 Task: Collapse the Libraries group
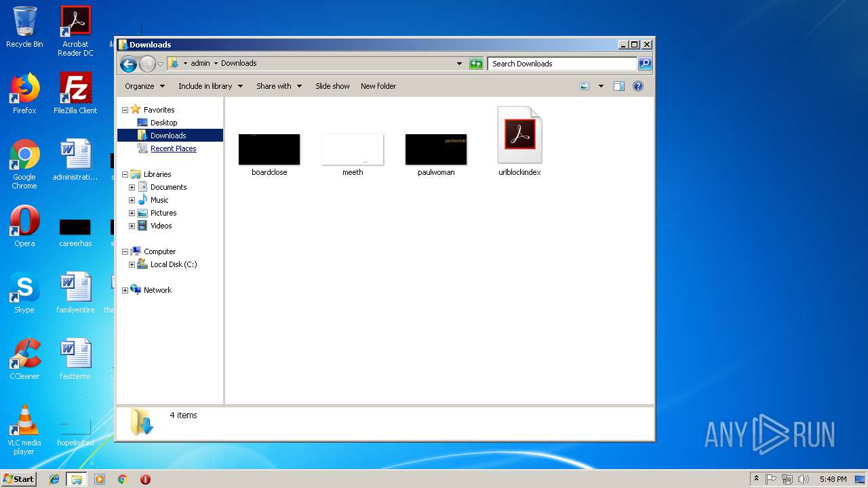click(125, 174)
